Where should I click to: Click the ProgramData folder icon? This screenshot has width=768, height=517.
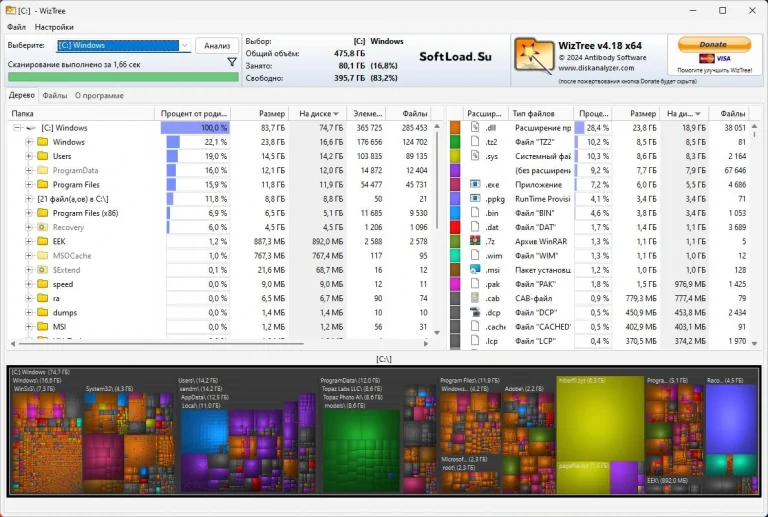click(x=43, y=170)
